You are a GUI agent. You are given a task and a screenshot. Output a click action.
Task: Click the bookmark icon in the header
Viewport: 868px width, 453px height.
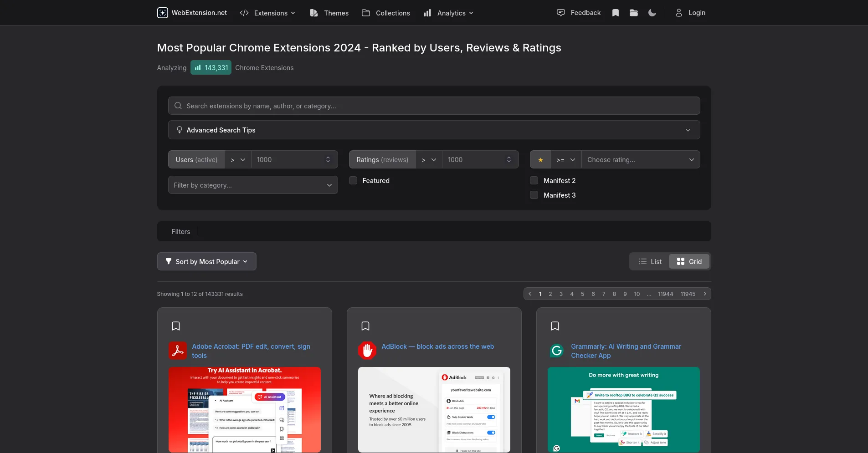[616, 13]
